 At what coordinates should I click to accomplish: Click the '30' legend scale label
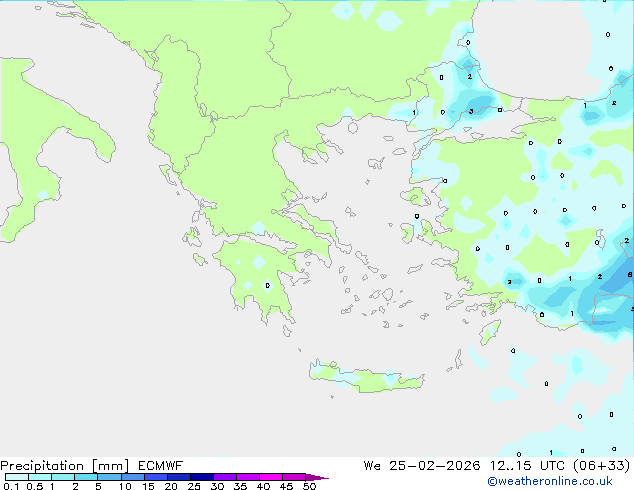tap(217, 486)
